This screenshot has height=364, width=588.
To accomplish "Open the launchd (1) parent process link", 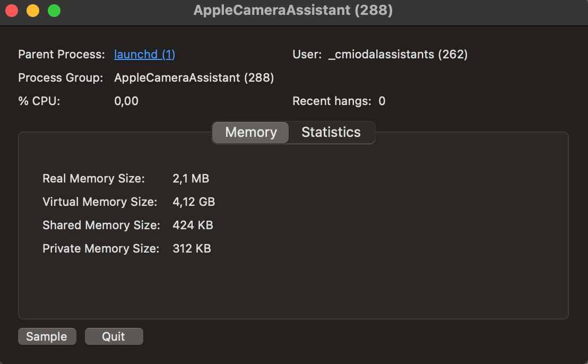I will click(144, 55).
